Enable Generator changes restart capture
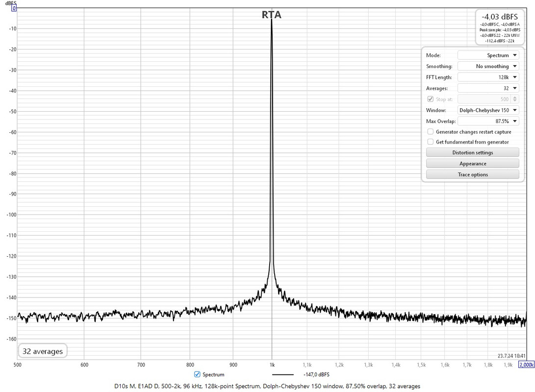 [x=431, y=132]
